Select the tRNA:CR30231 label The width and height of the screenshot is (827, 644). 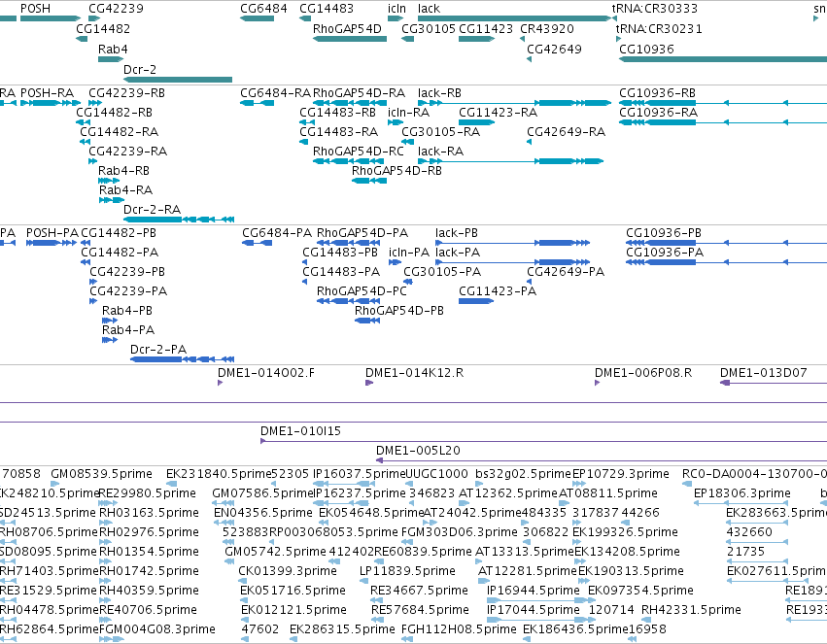pos(659,29)
